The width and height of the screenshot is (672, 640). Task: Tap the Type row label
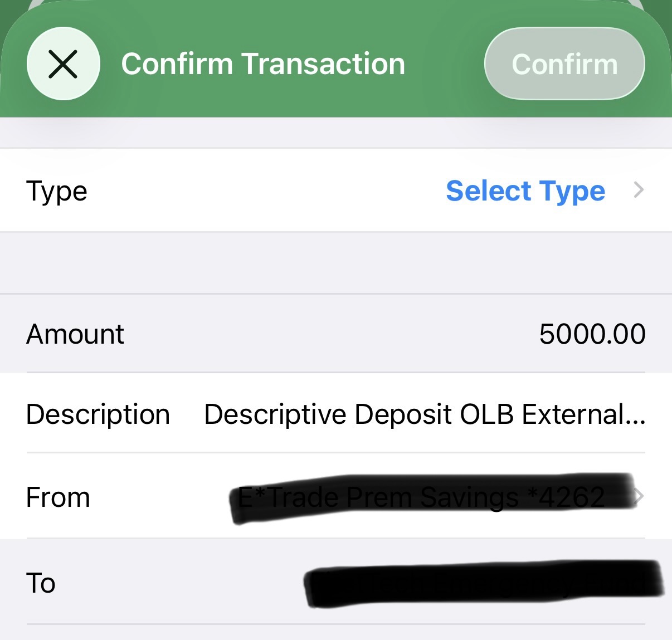click(x=56, y=191)
